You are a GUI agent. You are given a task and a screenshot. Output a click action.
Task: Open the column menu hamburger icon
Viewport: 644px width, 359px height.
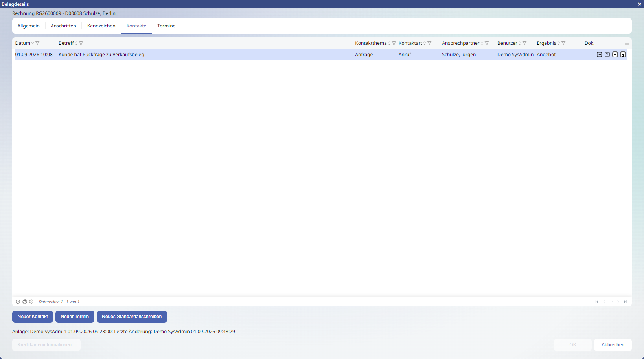coord(627,43)
